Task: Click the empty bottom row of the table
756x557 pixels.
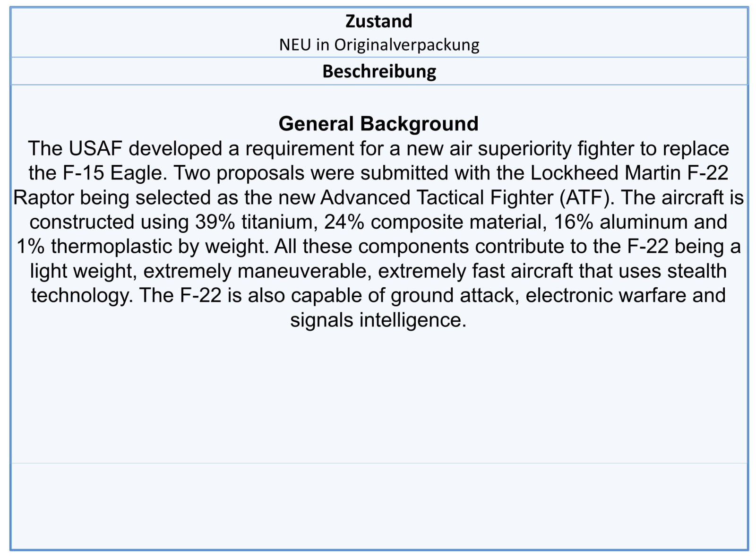Action: [378, 506]
